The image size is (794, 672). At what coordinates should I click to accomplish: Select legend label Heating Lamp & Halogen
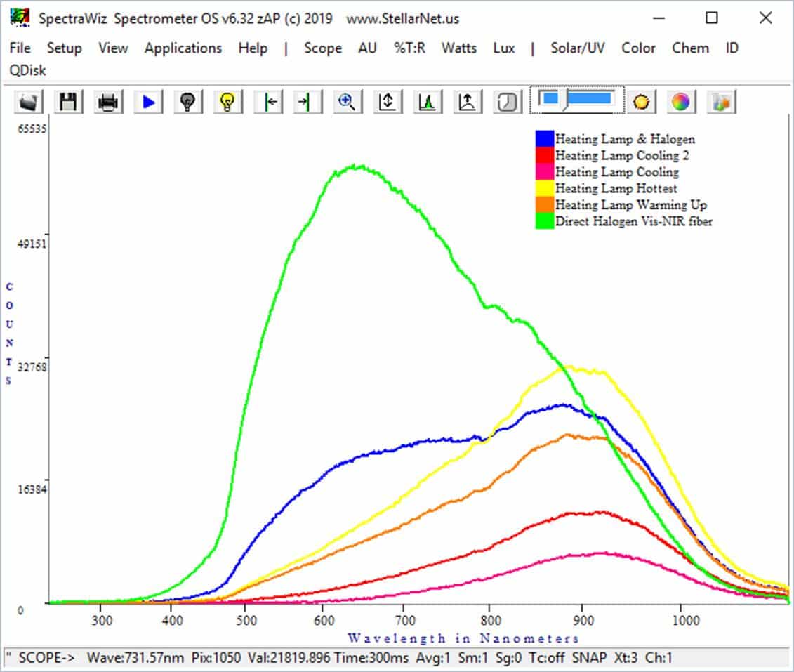click(625, 139)
